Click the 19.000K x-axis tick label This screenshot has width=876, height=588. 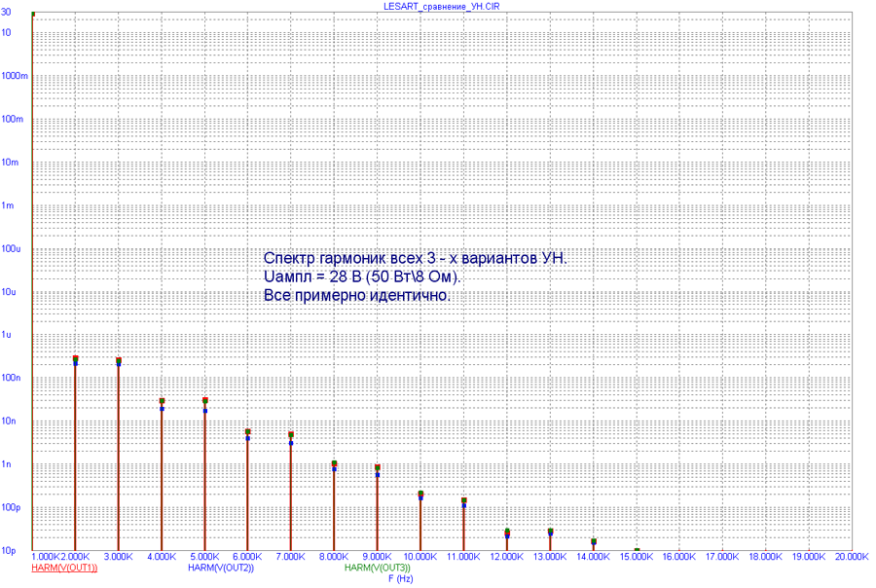point(809,557)
